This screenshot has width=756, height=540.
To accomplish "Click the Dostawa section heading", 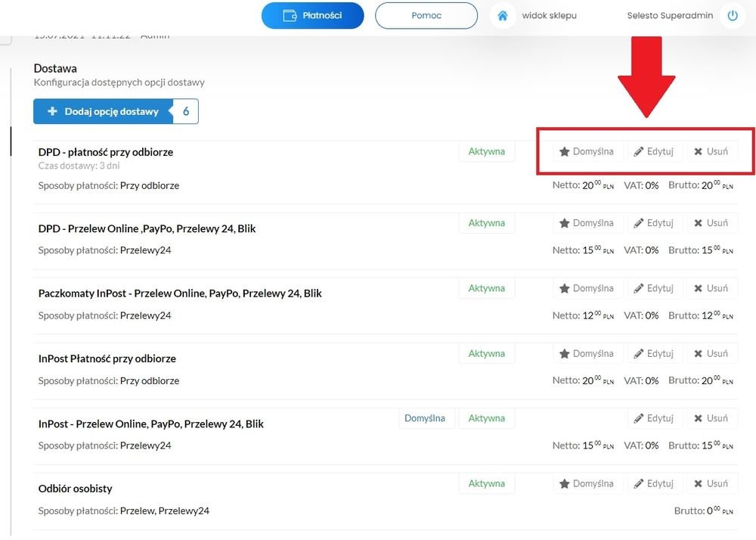I will point(55,69).
